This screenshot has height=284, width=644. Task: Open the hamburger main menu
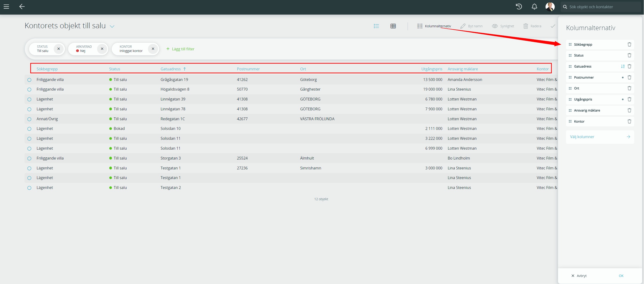click(x=6, y=7)
